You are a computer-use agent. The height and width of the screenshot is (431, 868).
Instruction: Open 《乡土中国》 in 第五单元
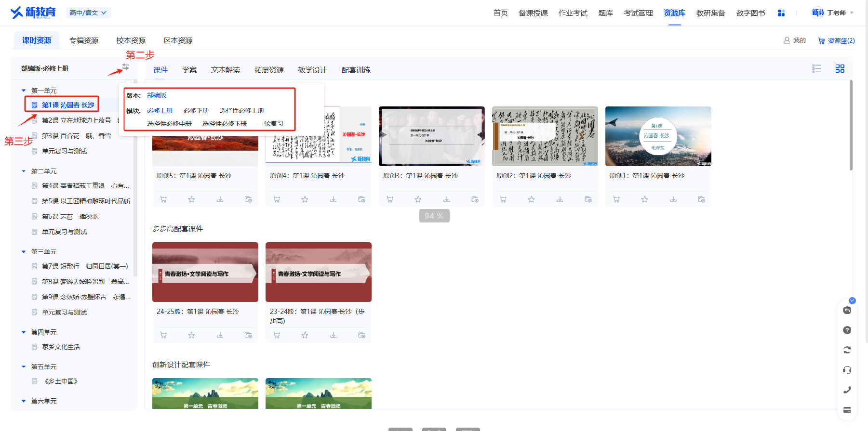(61, 381)
